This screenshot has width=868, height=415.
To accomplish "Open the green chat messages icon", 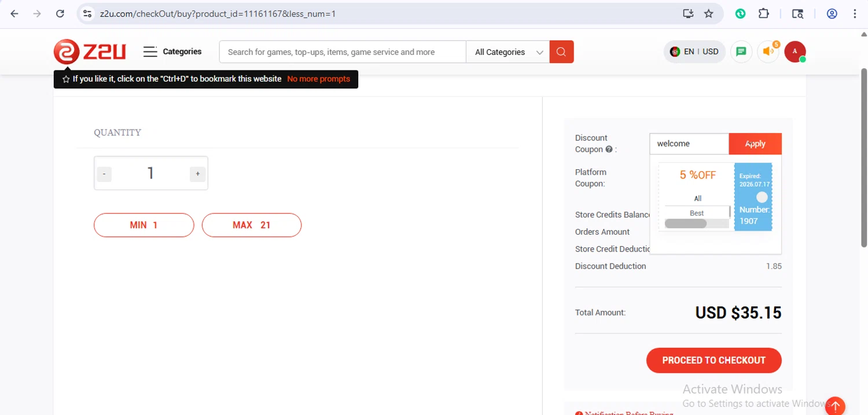I will [741, 51].
